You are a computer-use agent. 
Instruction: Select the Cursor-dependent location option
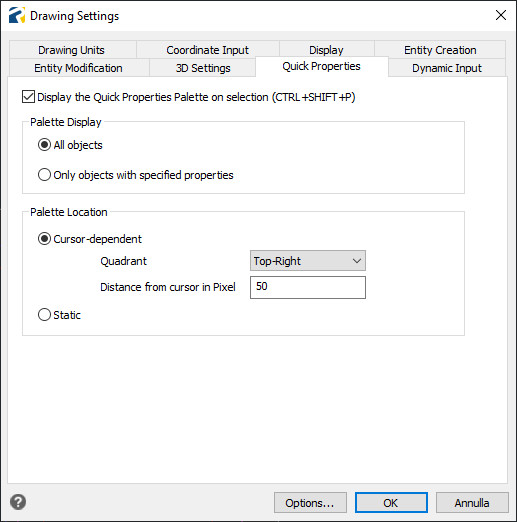click(44, 239)
